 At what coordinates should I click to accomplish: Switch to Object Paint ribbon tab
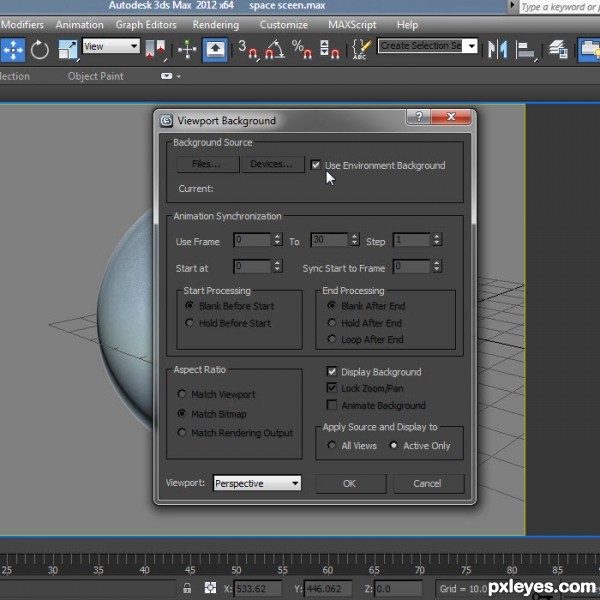tap(95, 77)
